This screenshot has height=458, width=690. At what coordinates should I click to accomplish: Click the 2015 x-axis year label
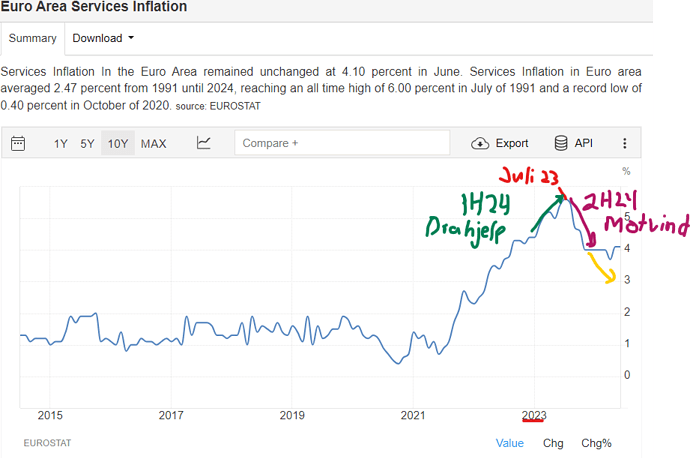(50, 414)
